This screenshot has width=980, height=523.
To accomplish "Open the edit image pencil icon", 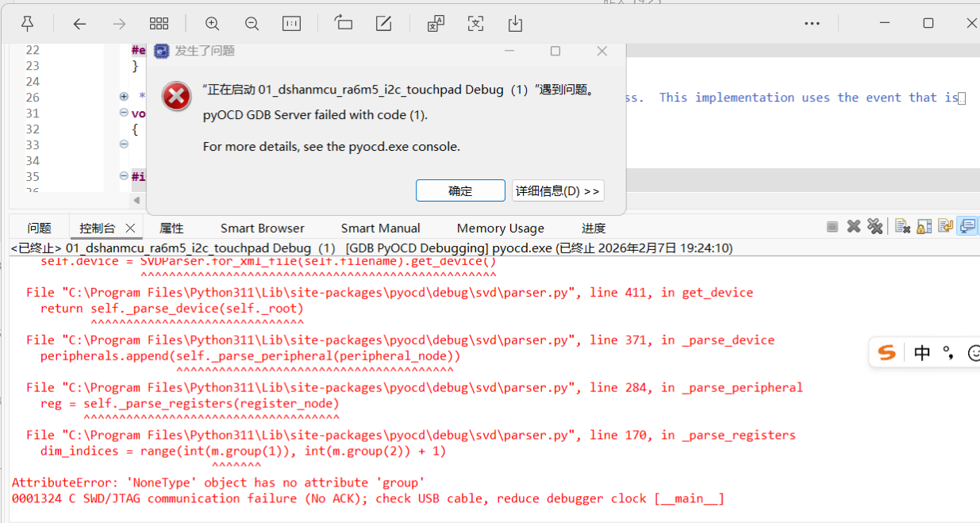I will (384, 24).
